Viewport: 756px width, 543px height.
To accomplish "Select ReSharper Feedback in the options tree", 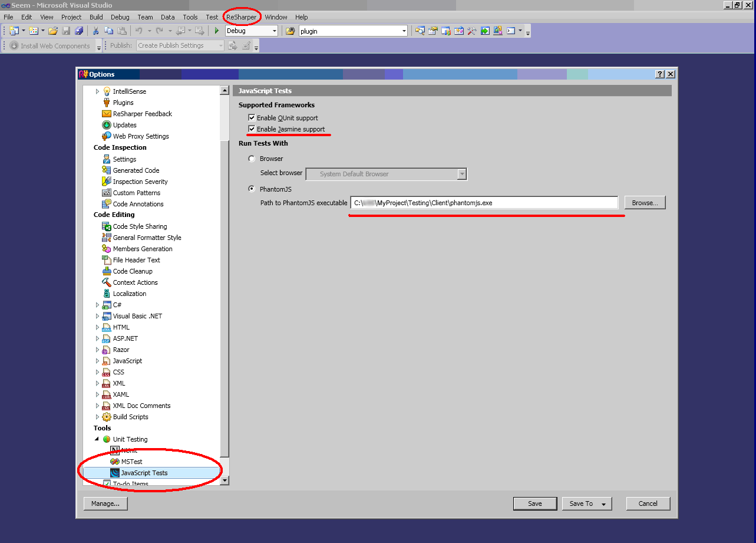I will [x=143, y=114].
